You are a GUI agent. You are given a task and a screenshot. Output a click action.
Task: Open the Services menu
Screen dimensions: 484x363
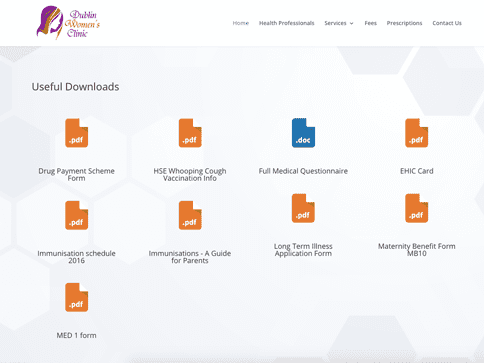[x=335, y=23]
